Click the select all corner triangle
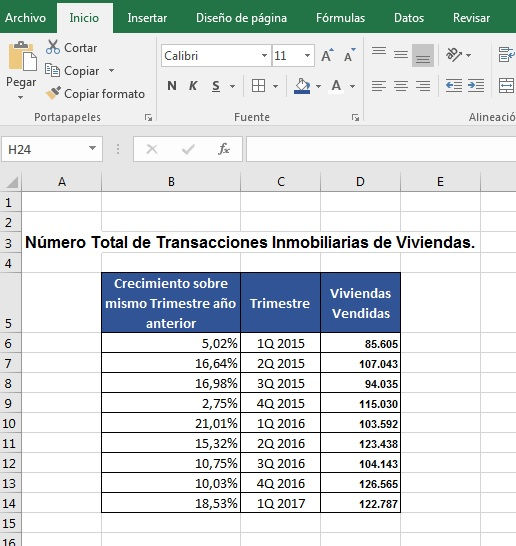This screenshot has width=516, height=546. 12,182
